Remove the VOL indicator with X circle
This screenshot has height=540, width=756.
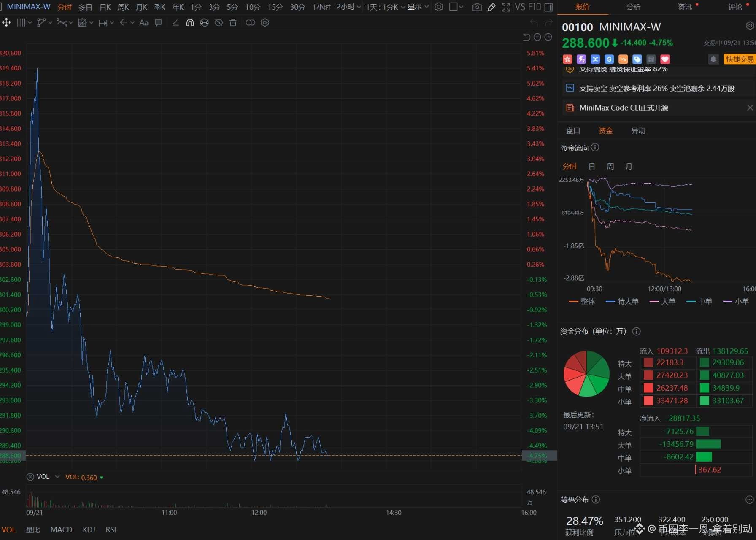(x=30, y=477)
